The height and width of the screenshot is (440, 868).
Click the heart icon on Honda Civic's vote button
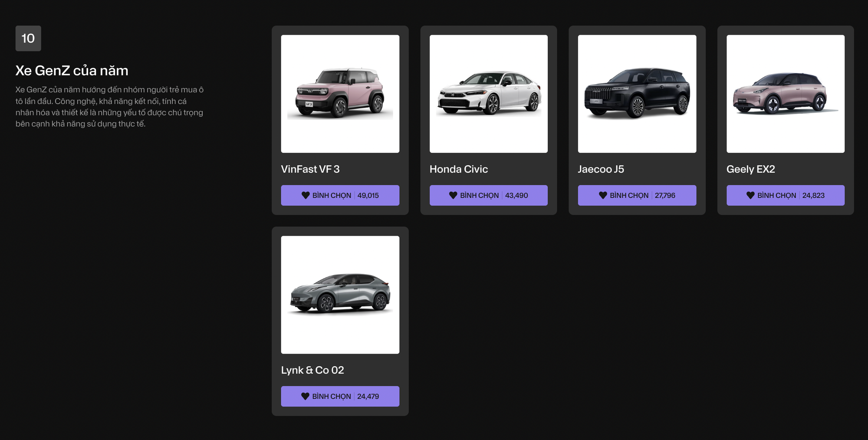pyautogui.click(x=453, y=195)
